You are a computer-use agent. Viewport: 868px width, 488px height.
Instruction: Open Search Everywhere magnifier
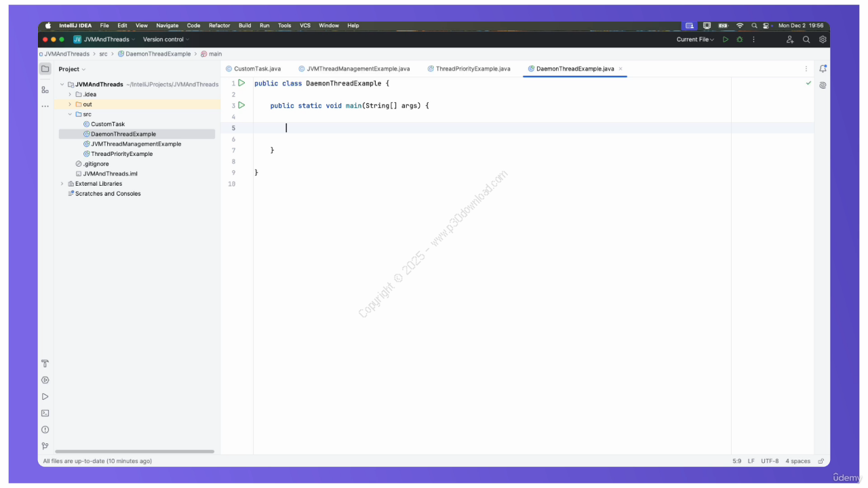click(806, 39)
